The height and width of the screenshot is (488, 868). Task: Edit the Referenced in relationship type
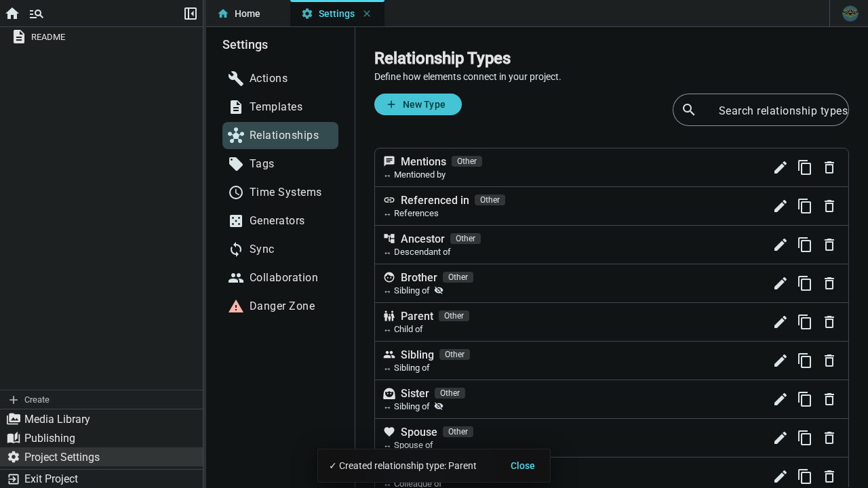(x=781, y=206)
